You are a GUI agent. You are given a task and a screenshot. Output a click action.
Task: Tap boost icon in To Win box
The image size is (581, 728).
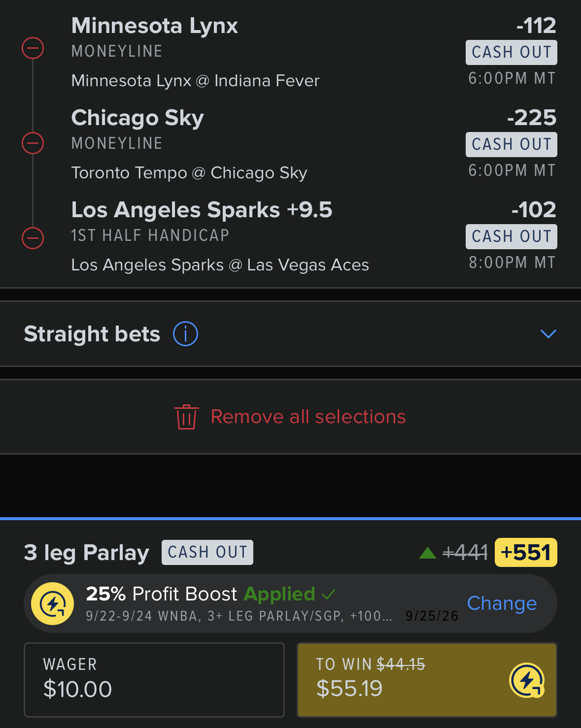click(x=527, y=680)
